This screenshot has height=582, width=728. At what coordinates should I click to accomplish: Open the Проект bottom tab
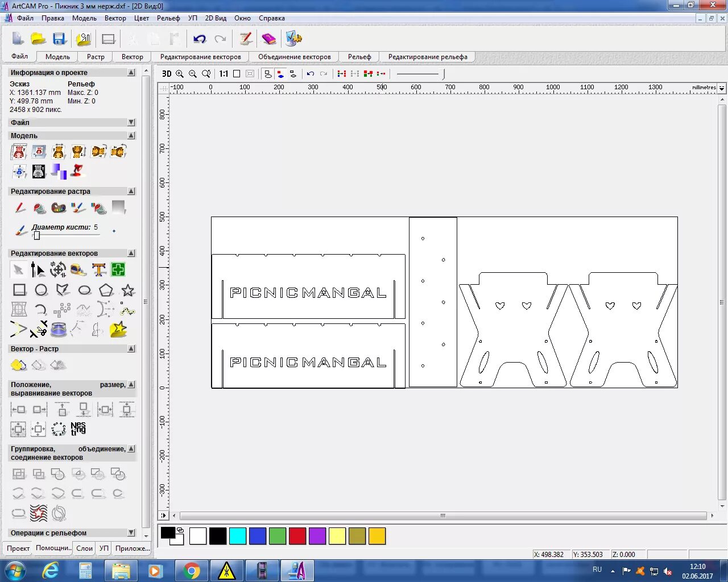[x=18, y=548]
